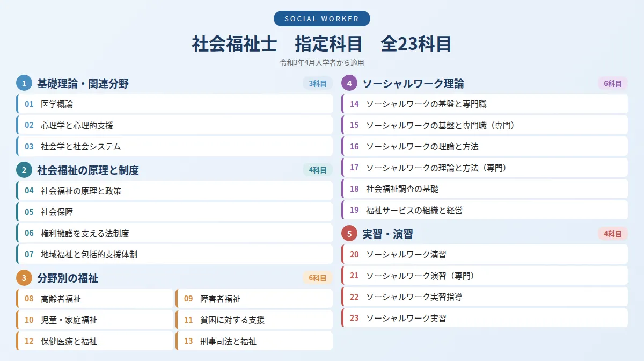Select subject 18 社会福祉調査の基礎
This screenshot has height=361, width=644.
point(485,189)
